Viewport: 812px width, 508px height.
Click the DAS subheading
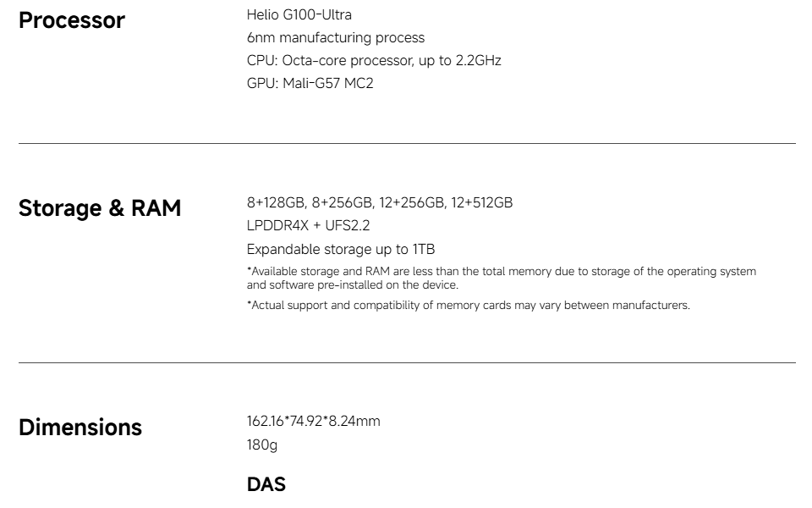click(266, 484)
